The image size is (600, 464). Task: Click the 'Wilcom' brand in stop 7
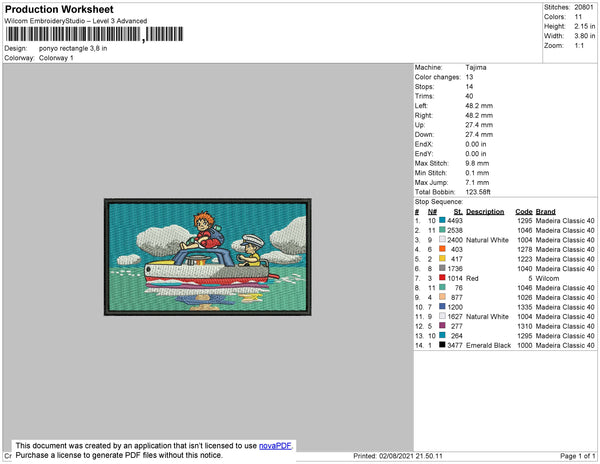point(547,278)
